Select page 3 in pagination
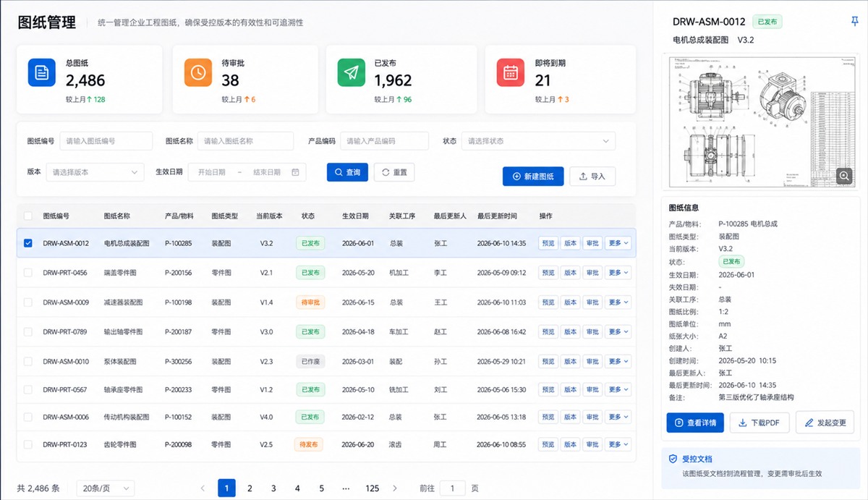 pyautogui.click(x=273, y=488)
